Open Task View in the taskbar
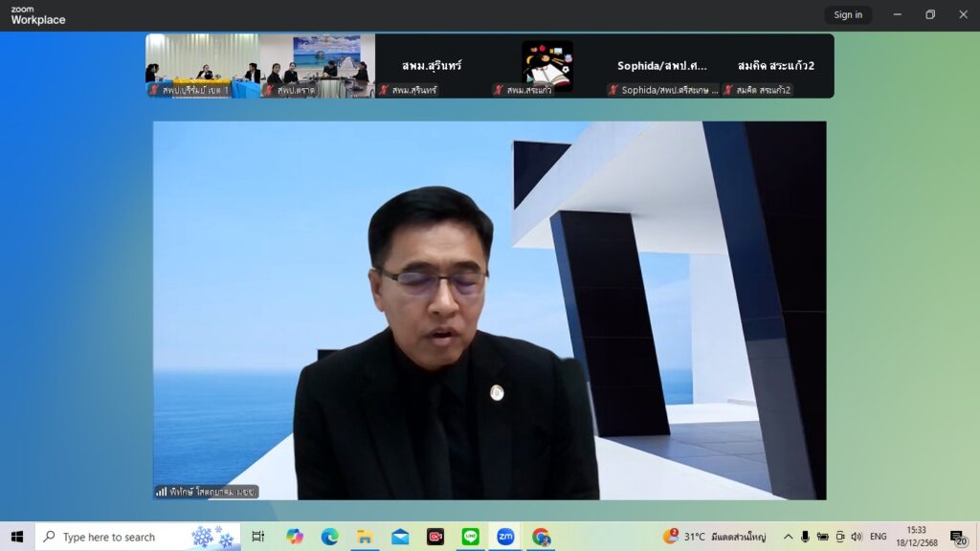The image size is (980, 551). coord(258,537)
